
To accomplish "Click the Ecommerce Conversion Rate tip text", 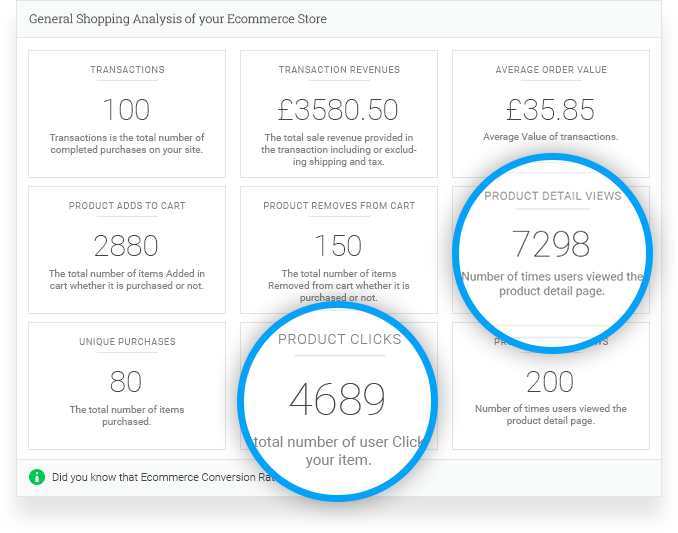I will pos(163,477).
